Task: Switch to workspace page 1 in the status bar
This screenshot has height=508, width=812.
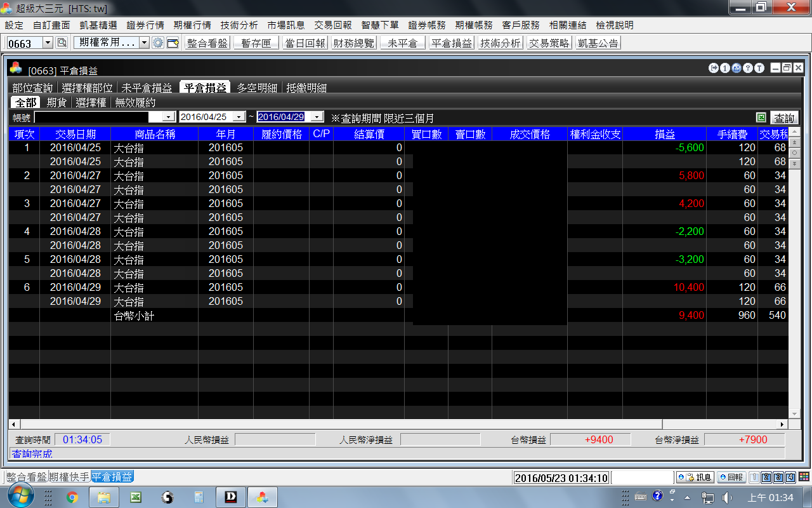Action: point(754,477)
